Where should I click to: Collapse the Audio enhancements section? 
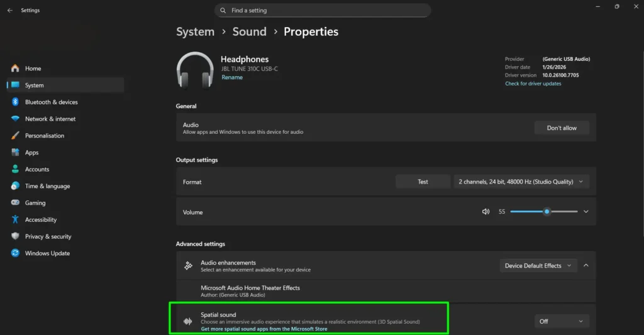click(x=586, y=266)
